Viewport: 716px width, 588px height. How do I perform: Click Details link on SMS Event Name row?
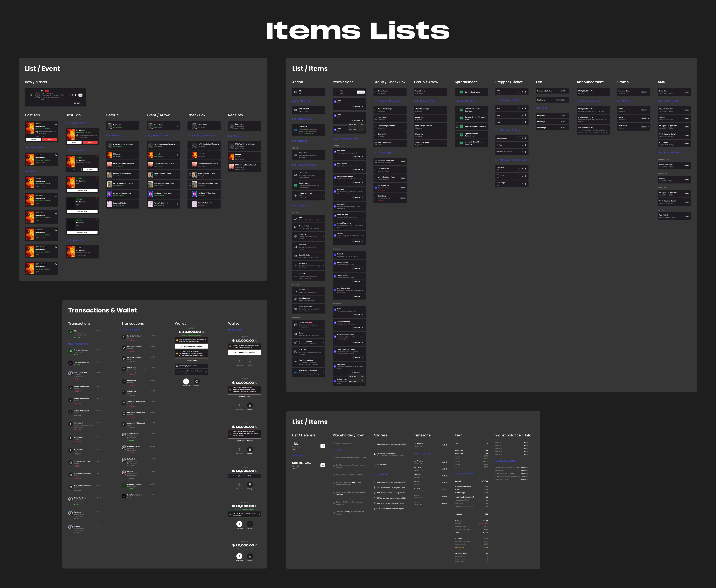pos(687,92)
